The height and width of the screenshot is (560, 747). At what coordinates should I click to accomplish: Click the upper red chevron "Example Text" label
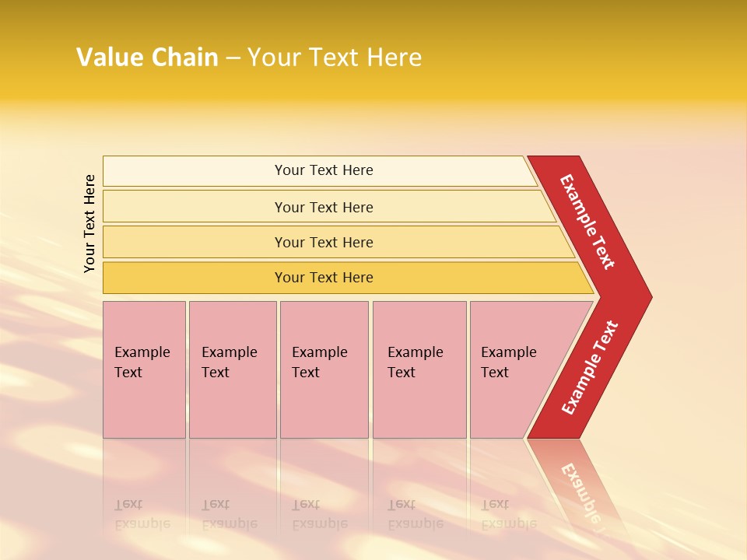(x=588, y=222)
